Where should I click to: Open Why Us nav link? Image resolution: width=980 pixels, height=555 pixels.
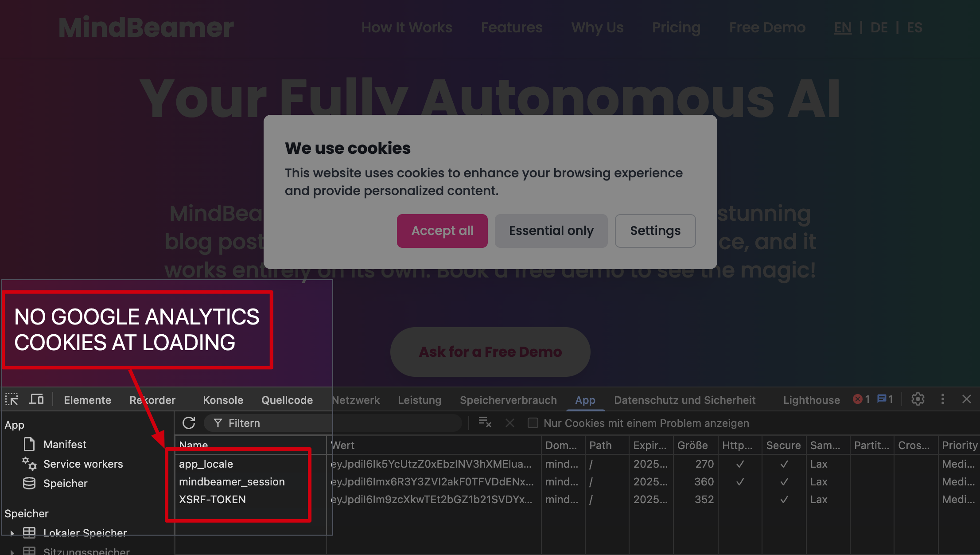pos(597,27)
